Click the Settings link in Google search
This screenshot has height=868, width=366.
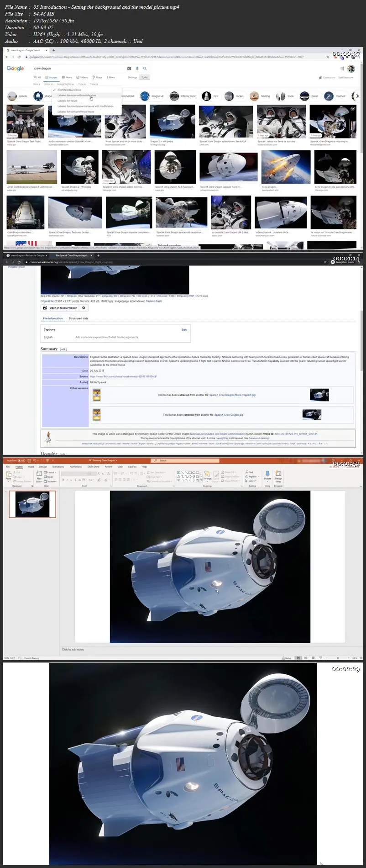132,77
